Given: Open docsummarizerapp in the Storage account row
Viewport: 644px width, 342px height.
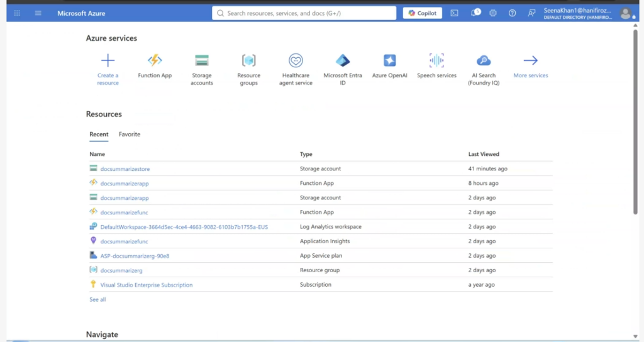Looking at the screenshot, I should coord(125,198).
